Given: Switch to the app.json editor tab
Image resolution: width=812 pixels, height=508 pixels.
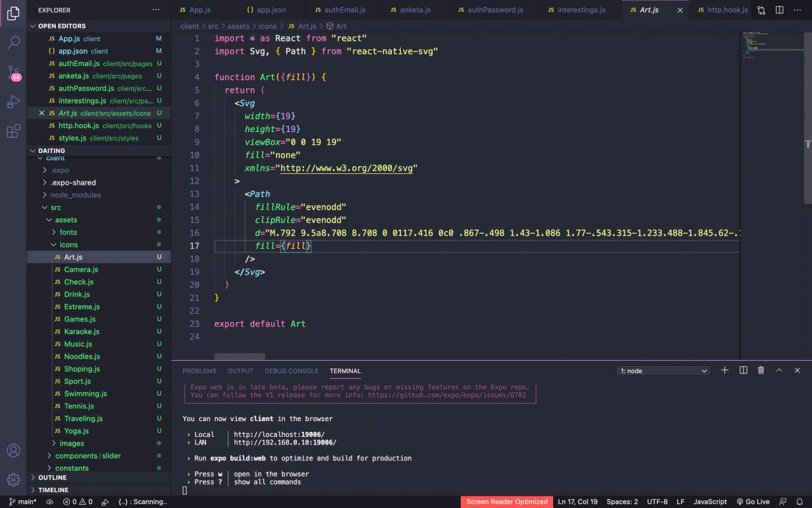Looking at the screenshot, I should (x=272, y=10).
